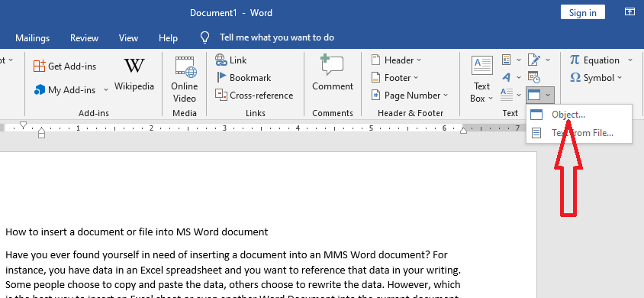
Task: Click the Document1 - Word title text
Action: (x=231, y=13)
